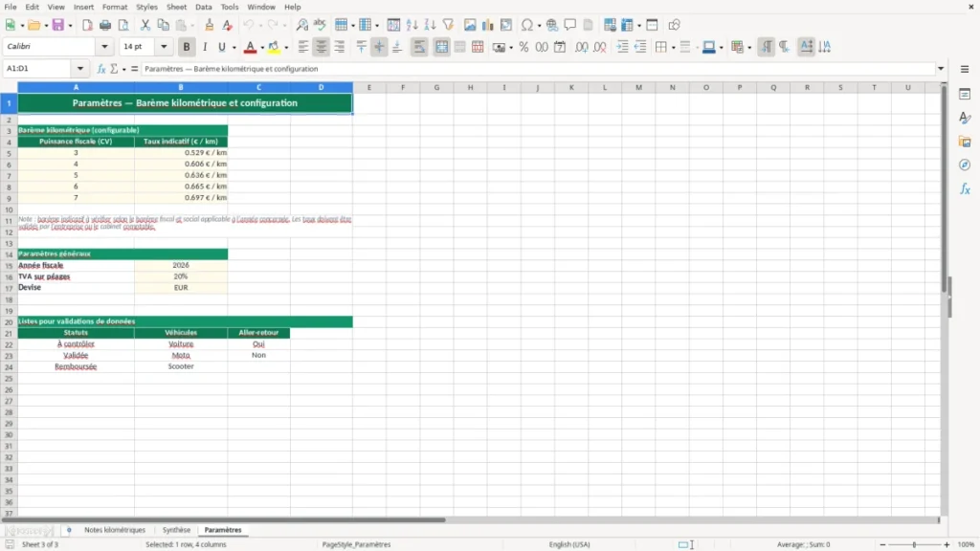Open New document dropdown arrow
This screenshot has width=980, height=551.
pos(23,26)
